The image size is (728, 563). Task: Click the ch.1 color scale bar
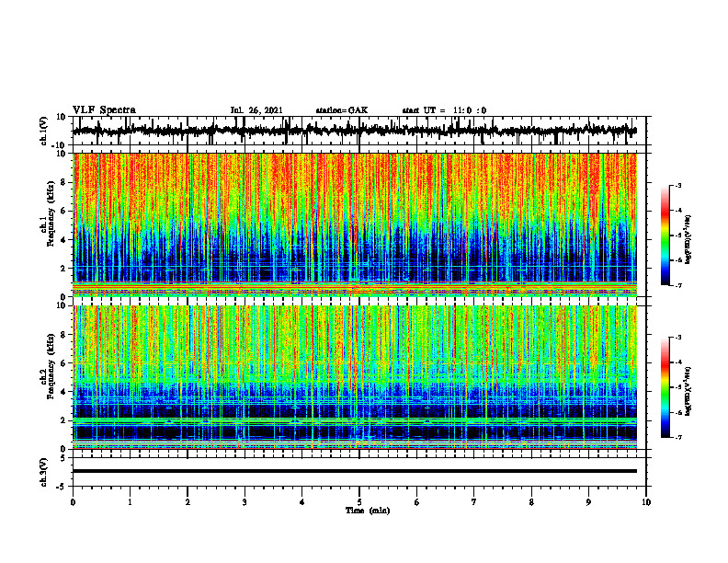pos(665,236)
